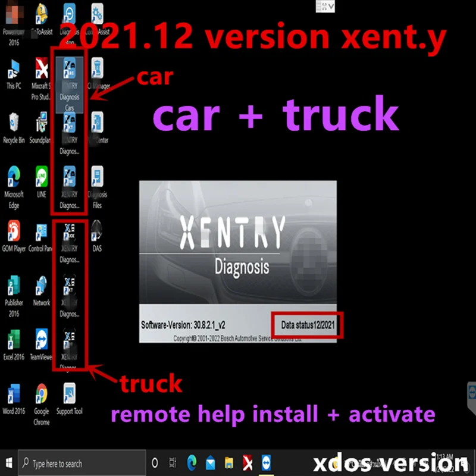Viewport: 476px width, 476px height.
Task: Launch GOM Player from the desktop
Action: click(x=14, y=236)
